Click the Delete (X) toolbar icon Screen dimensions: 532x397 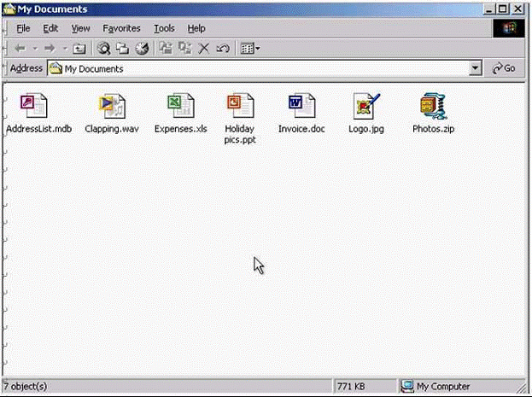point(204,49)
